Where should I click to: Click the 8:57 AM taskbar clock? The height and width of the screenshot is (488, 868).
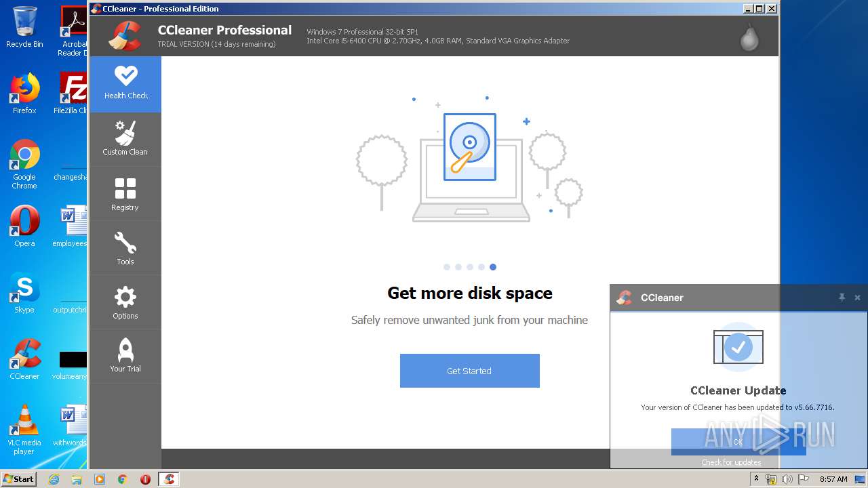[833, 479]
